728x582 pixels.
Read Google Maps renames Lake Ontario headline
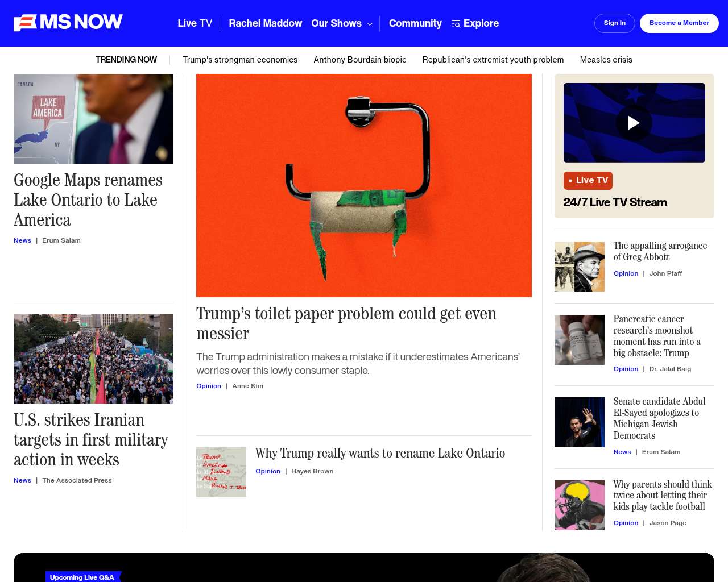pos(88,199)
